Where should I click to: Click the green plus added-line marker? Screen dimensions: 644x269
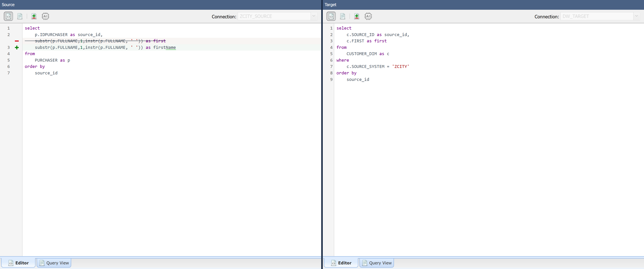coord(17,48)
